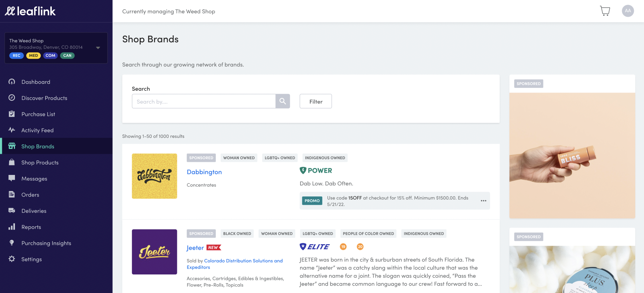Image resolution: width=644 pixels, height=293 pixels.
Task: Click Dabbington's SPONSORED tag
Action: 201,158
